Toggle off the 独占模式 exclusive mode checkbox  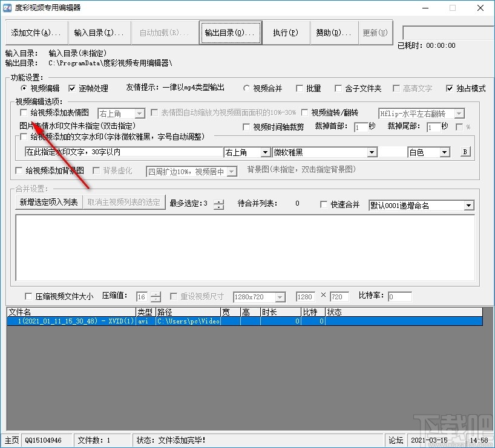(x=450, y=88)
